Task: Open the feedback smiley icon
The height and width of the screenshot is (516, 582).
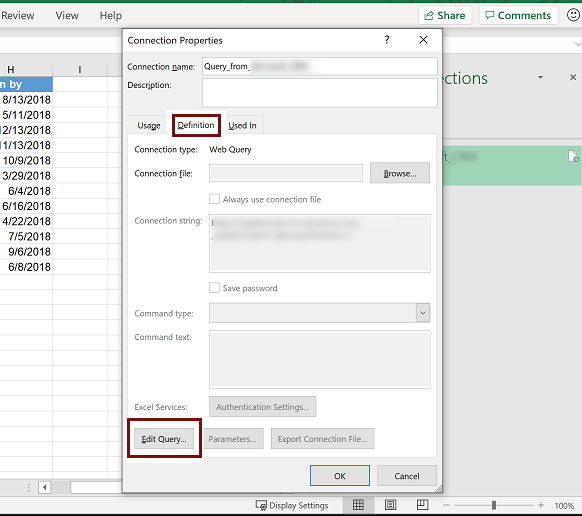Action: click(573, 15)
